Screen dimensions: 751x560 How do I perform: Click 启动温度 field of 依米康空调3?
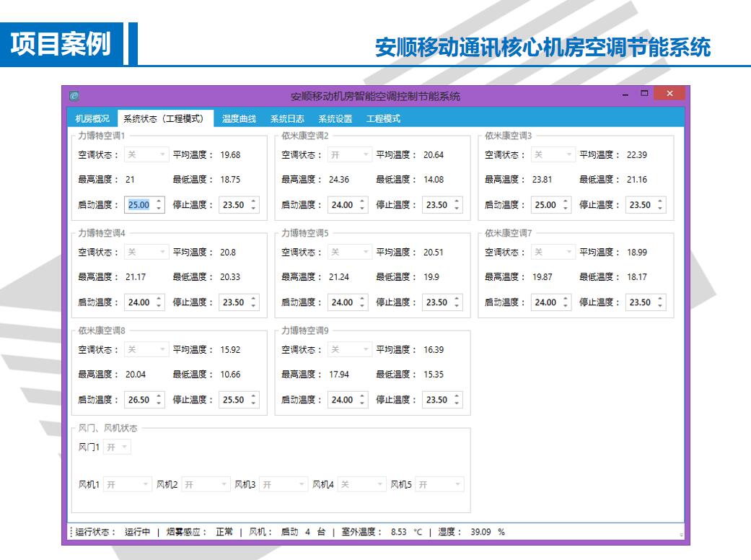click(551, 205)
